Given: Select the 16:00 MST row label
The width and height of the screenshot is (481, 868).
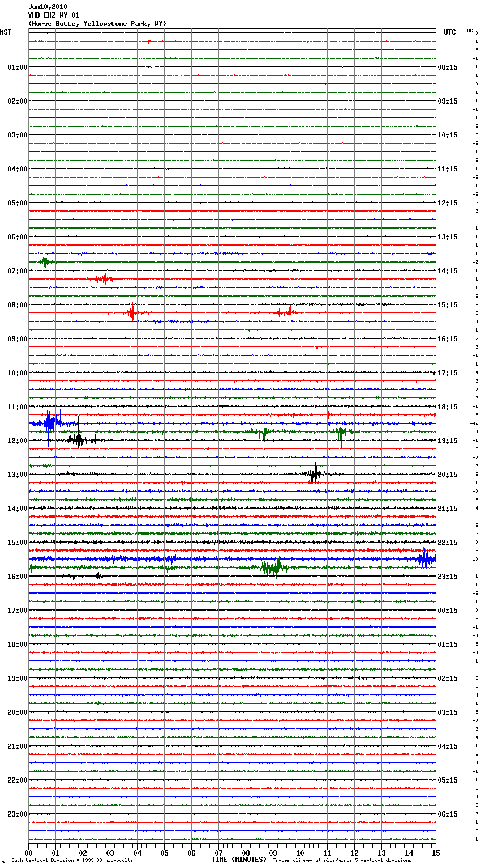Looking at the screenshot, I should [17, 577].
